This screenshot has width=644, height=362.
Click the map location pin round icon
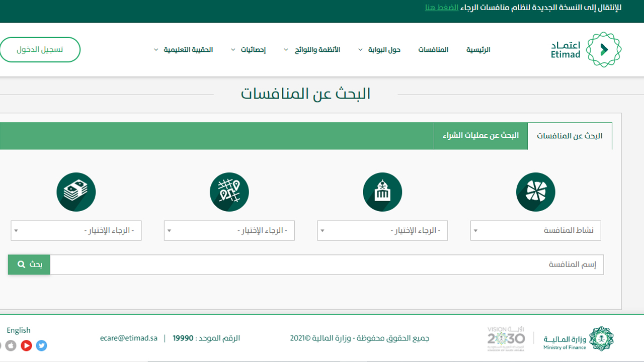pos(229,192)
